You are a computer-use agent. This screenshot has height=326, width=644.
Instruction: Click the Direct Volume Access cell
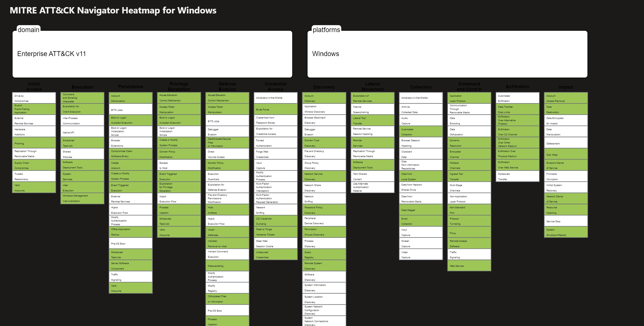(x=227, y=154)
